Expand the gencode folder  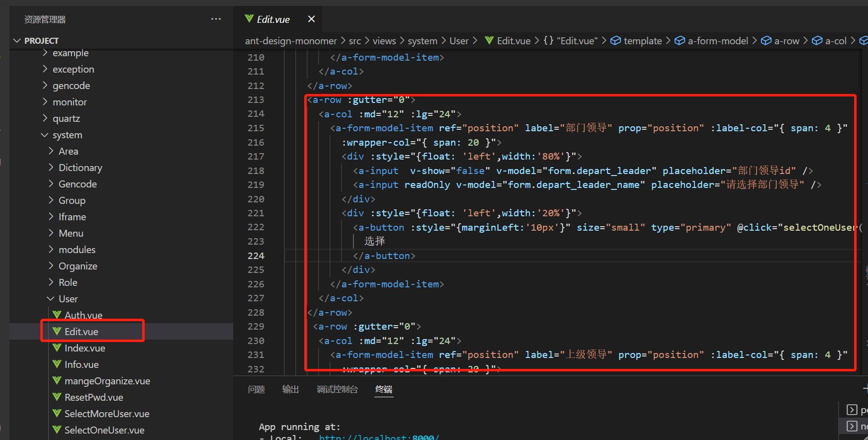45,86
